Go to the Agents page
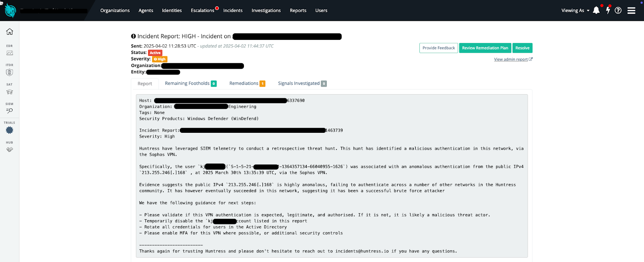The image size is (644, 262). click(x=146, y=10)
